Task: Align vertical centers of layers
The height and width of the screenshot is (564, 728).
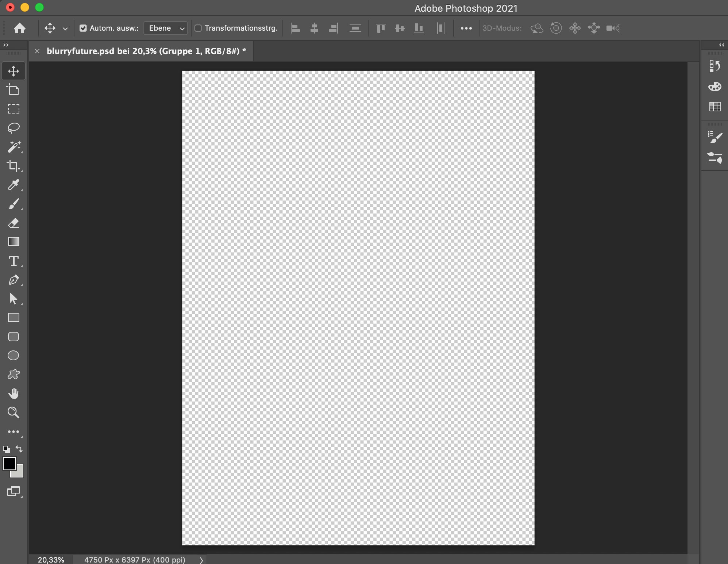Action: click(400, 28)
